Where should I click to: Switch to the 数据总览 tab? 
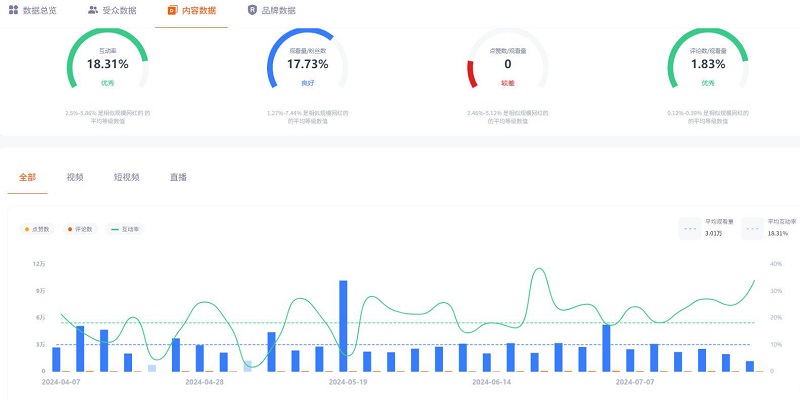40,10
